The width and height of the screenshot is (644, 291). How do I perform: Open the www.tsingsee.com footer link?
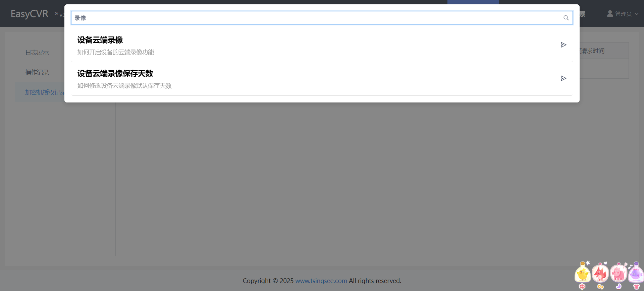321,281
